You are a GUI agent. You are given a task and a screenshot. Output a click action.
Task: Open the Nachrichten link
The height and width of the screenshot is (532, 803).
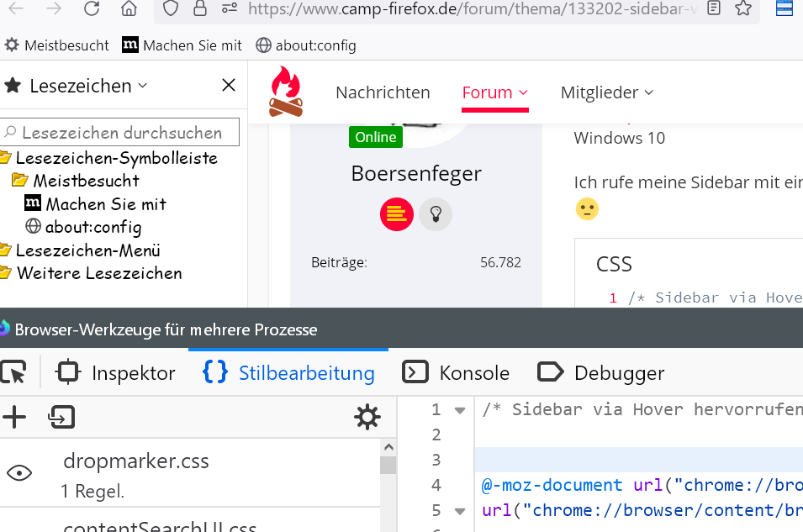[x=383, y=92]
